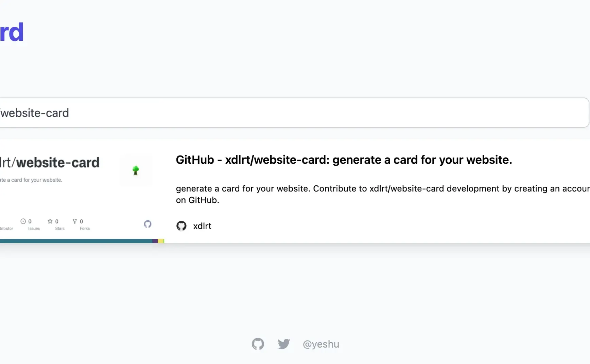Click the purple site logo heading
Screen dimensions: 590x364
click(x=12, y=32)
